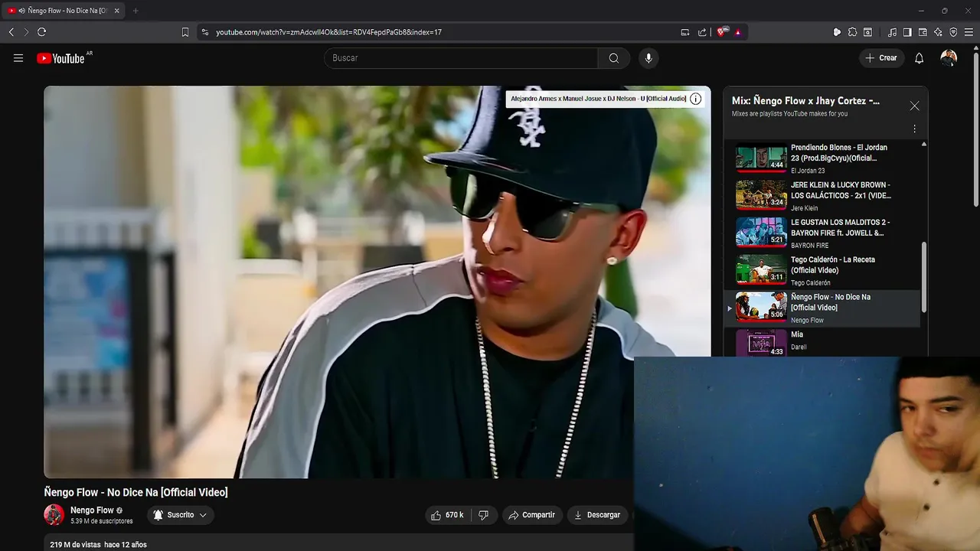980x551 pixels.
Task: Reload the current page
Action: [42, 32]
